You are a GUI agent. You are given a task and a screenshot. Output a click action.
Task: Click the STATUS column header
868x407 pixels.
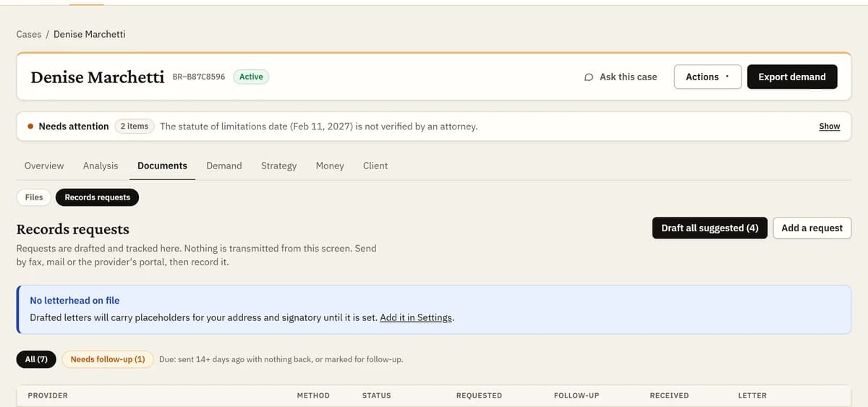376,395
